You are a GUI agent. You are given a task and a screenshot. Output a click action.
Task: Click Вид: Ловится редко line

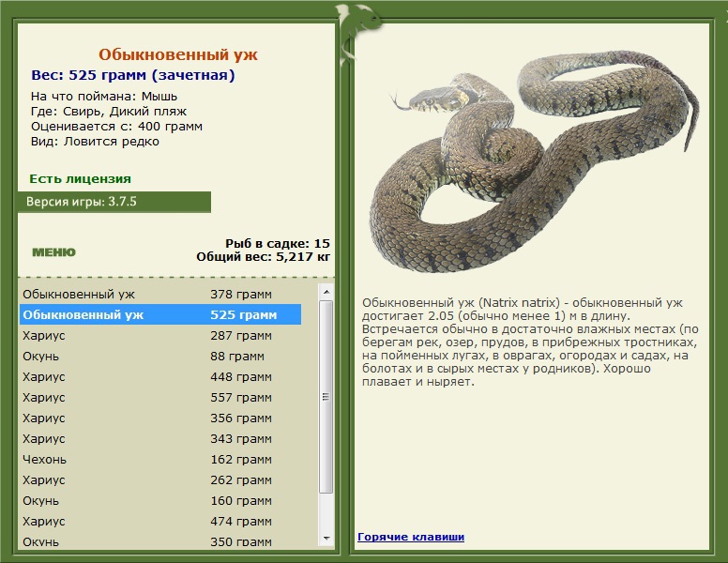click(95, 141)
